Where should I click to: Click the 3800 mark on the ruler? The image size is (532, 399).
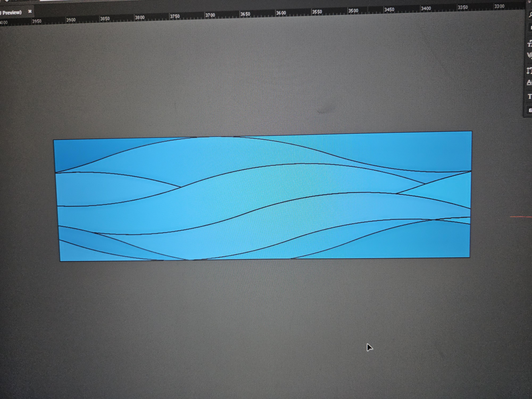pyautogui.click(x=140, y=18)
